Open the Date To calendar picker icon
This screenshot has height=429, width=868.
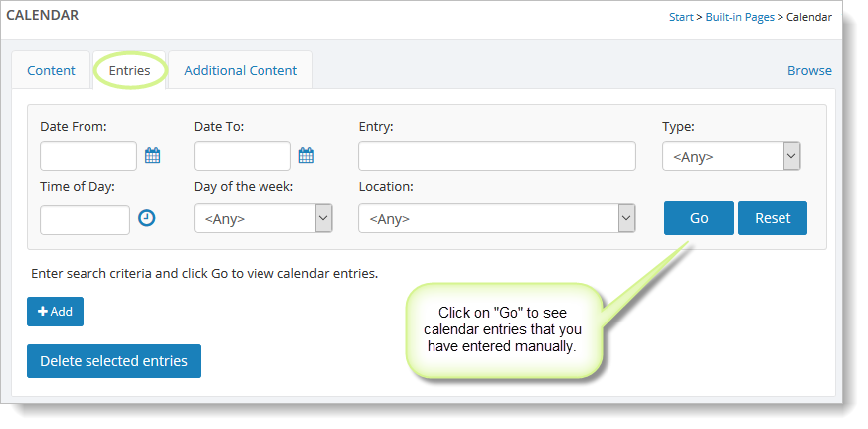coord(306,155)
